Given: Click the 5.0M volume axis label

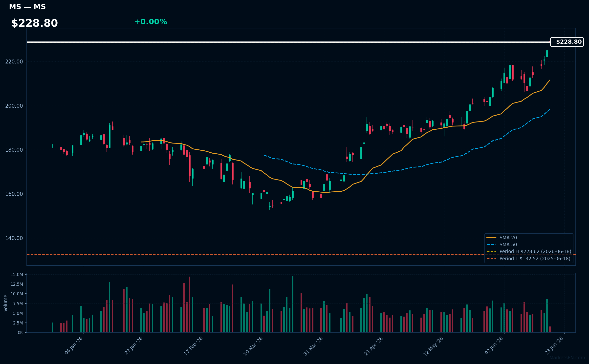Looking at the screenshot, I should tap(18, 313).
